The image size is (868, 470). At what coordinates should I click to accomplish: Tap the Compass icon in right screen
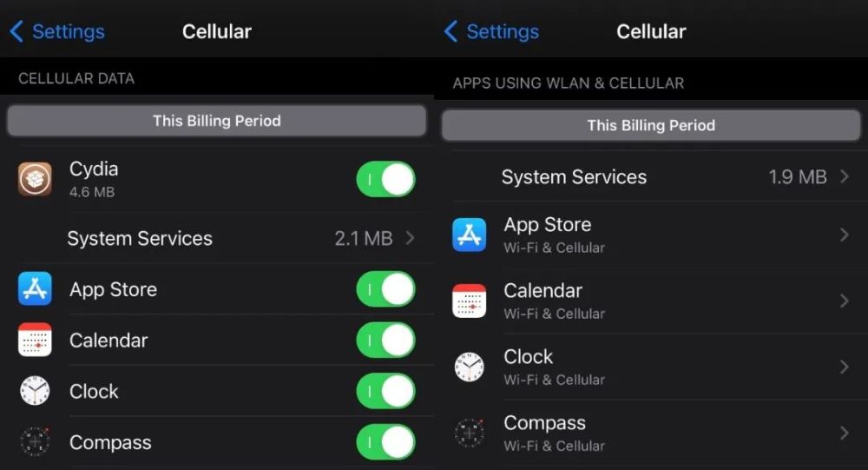click(470, 433)
